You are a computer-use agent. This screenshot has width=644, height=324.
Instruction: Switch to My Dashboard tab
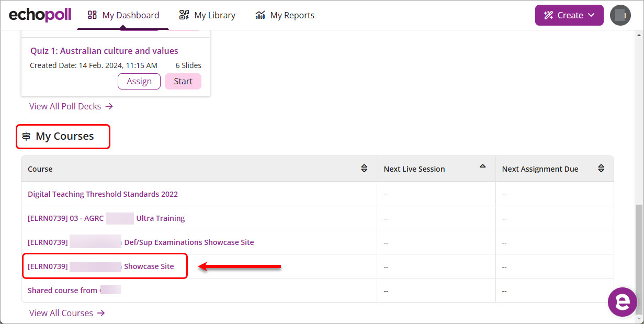pos(123,15)
